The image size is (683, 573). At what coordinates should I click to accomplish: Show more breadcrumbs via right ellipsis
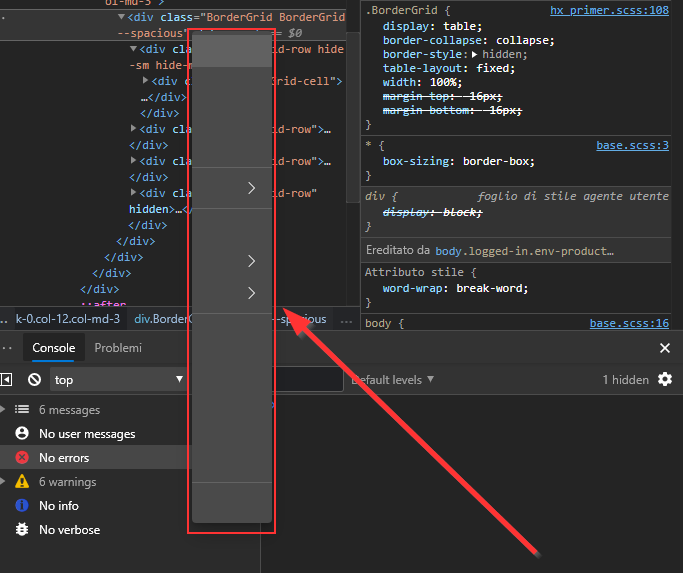pos(346,321)
